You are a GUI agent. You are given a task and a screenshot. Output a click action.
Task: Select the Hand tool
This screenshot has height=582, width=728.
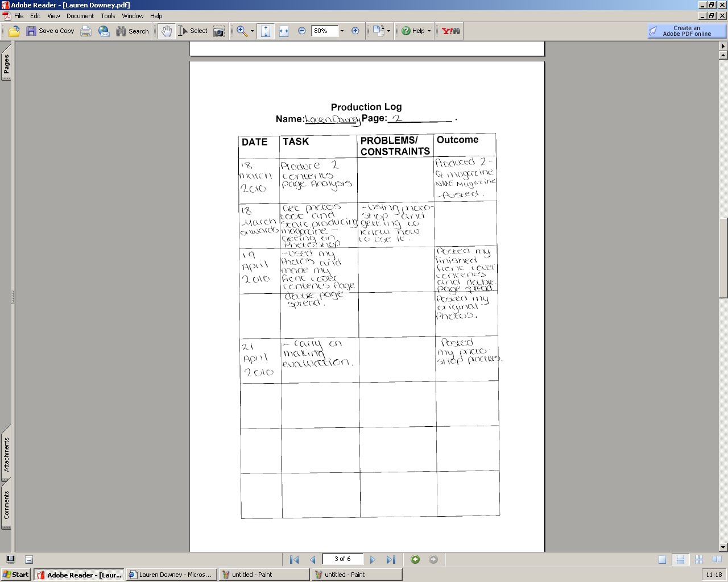click(166, 31)
